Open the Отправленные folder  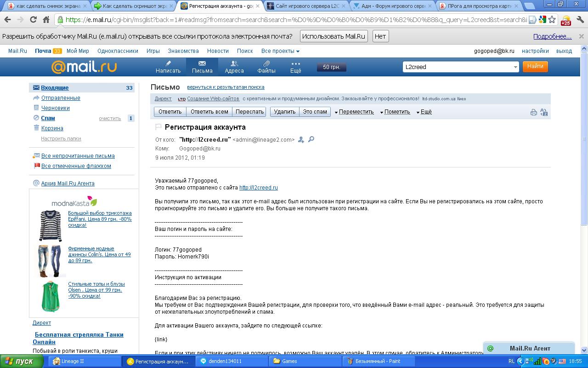pyautogui.click(x=61, y=98)
